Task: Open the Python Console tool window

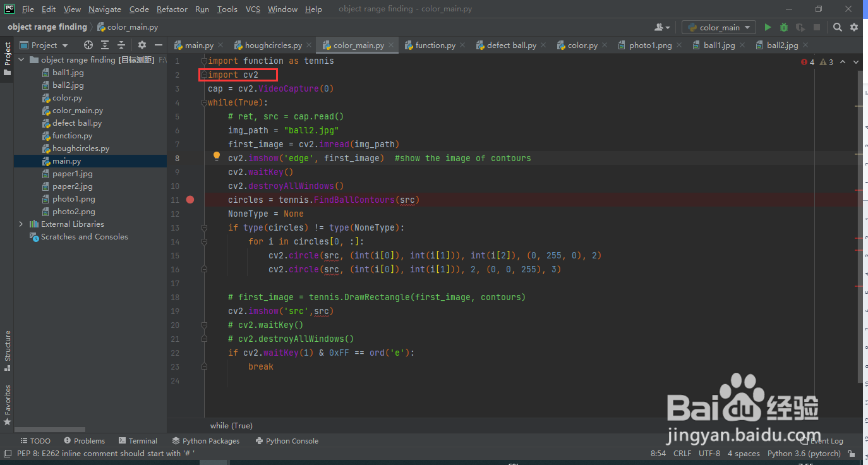Action: (x=287, y=441)
